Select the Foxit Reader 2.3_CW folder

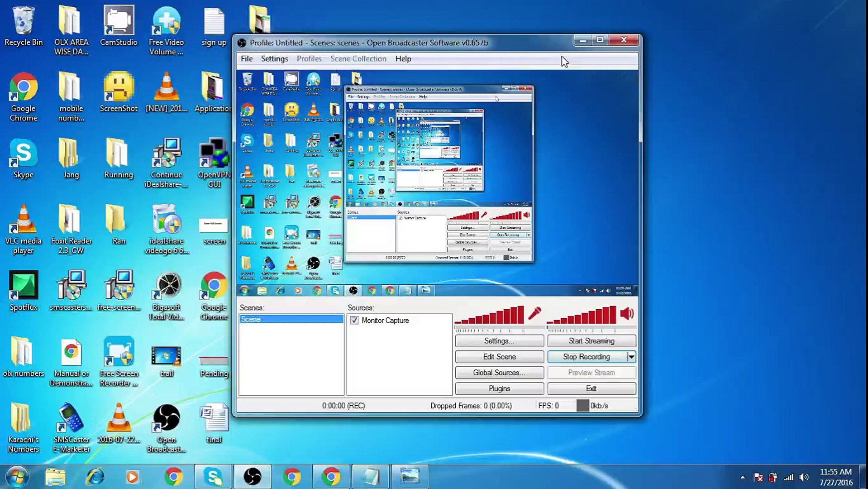coord(71,229)
